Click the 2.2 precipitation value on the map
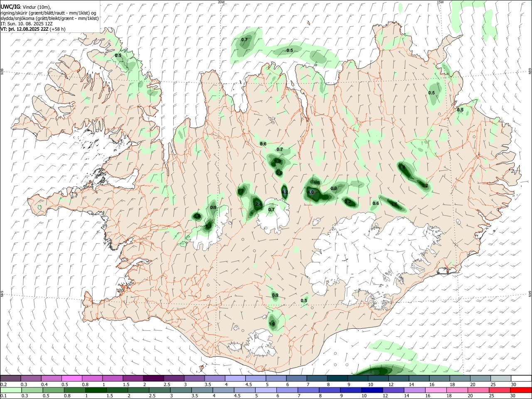This screenshot has height=399, width=532. pyautogui.click(x=348, y=202)
